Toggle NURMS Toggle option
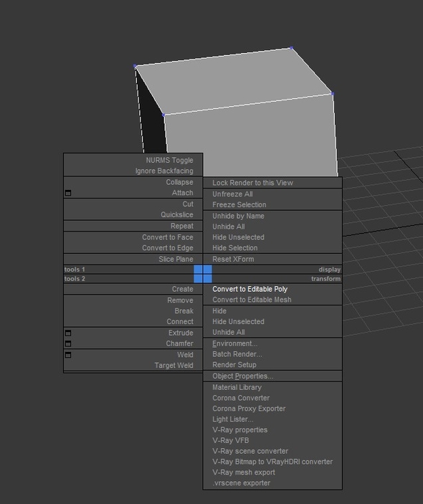Screen dimensions: 423x504 (x=169, y=160)
